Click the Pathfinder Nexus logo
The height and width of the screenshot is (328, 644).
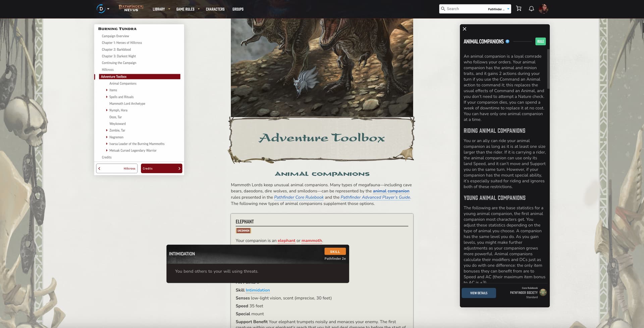click(x=131, y=8)
